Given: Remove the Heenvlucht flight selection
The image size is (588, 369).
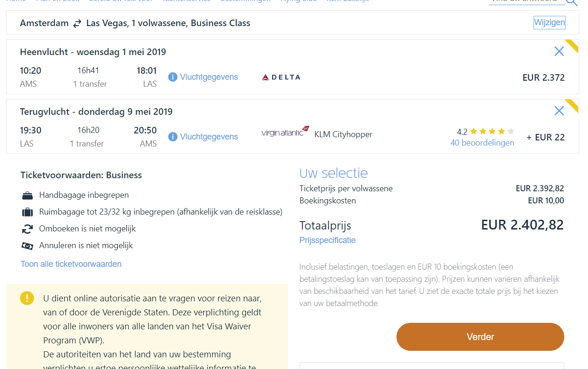Looking at the screenshot, I should [559, 51].
